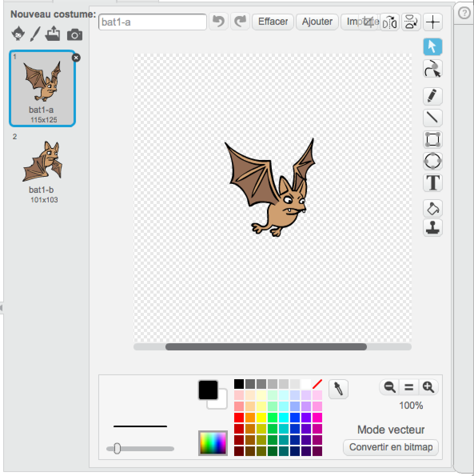Click Convertir en bitmap

(x=390, y=448)
